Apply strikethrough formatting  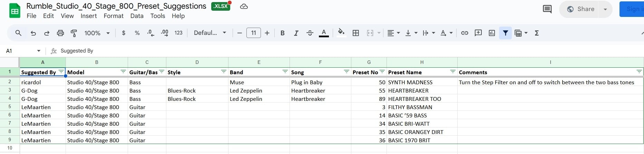310,33
